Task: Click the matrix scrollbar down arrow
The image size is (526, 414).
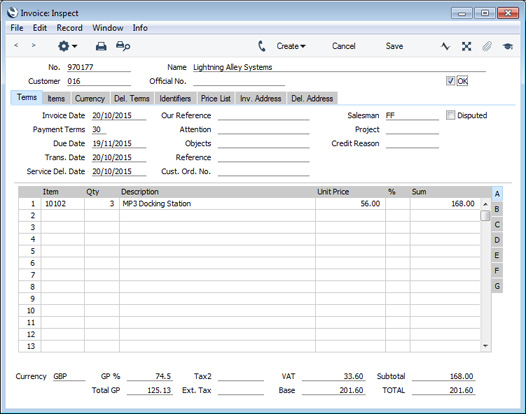Action: coord(485,346)
